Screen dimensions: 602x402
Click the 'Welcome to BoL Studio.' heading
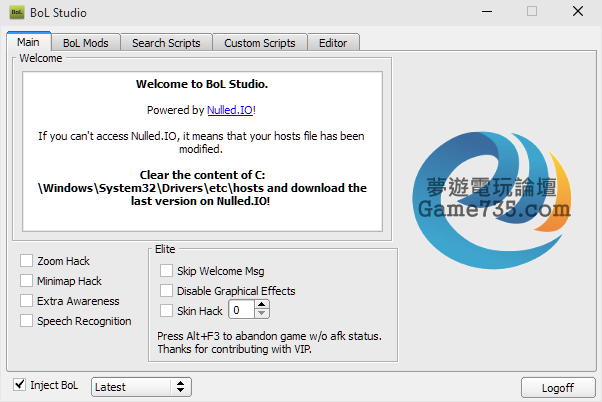pyautogui.click(x=202, y=84)
